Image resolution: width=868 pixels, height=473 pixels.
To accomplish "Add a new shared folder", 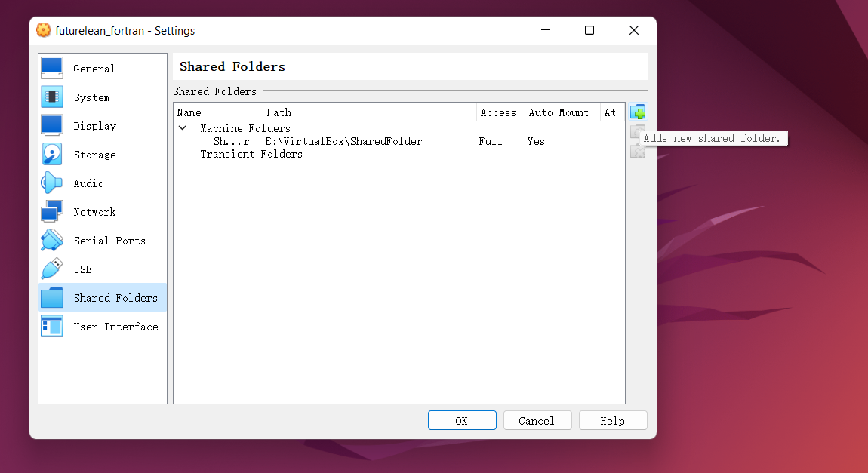I will click(638, 111).
